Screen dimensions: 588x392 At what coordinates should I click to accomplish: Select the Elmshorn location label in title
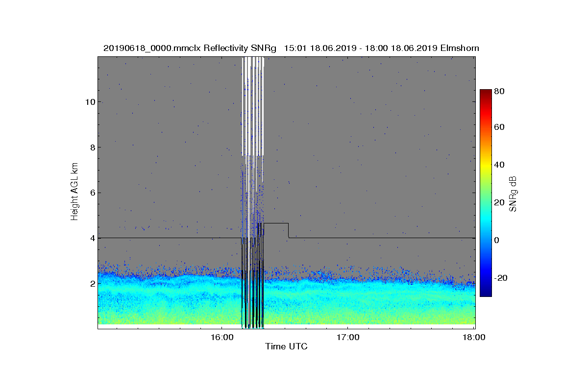pyautogui.click(x=460, y=48)
